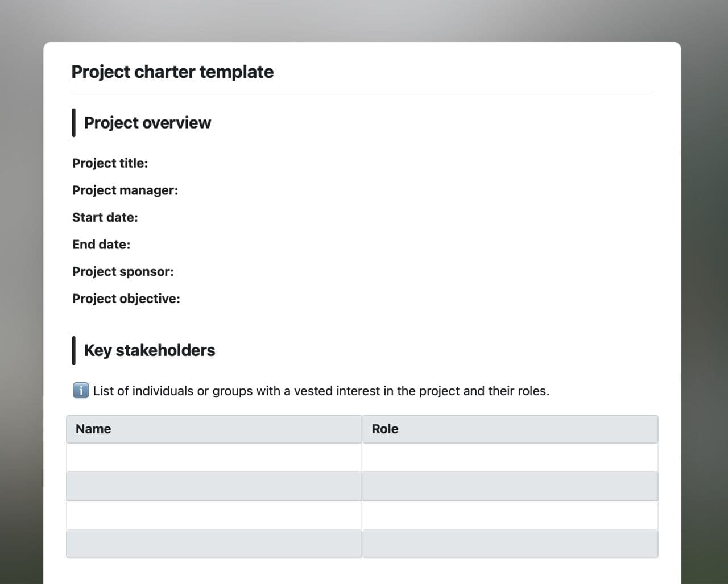Click the Key stakeholders heading
The image size is (728, 584).
click(x=150, y=350)
